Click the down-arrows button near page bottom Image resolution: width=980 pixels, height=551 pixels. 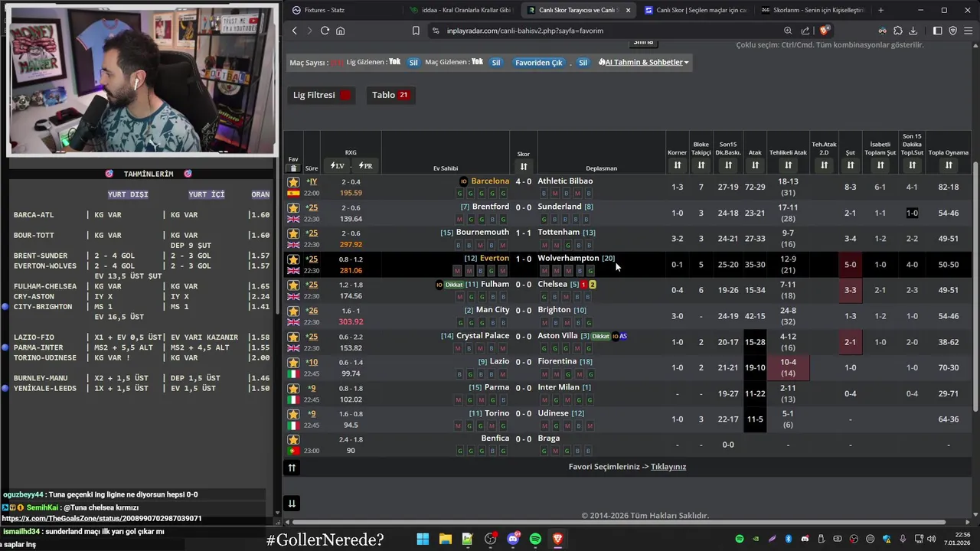(x=292, y=504)
